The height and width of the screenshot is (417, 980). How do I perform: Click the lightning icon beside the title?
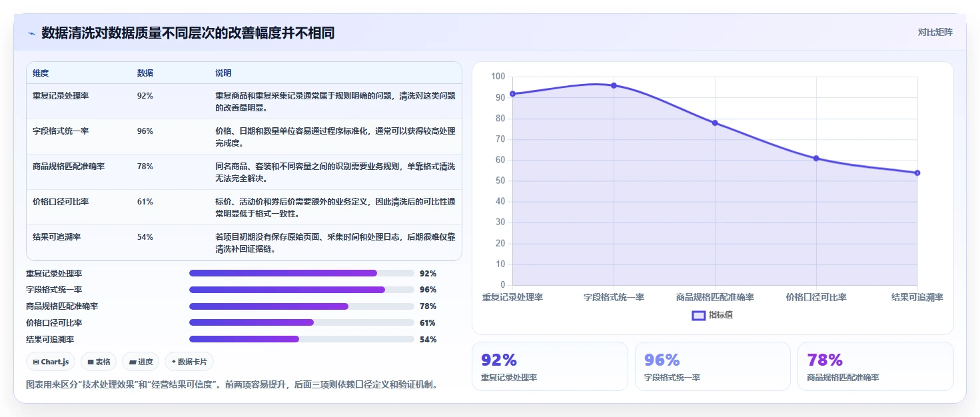[32, 33]
